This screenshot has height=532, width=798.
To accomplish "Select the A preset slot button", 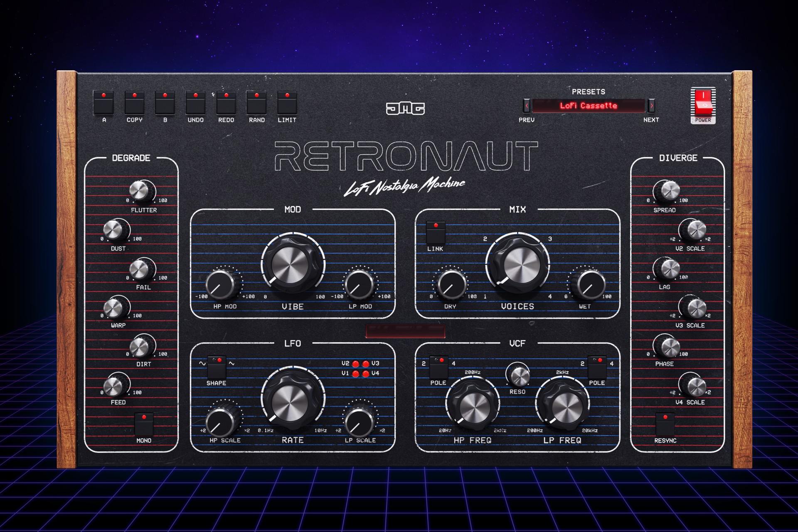I will [103, 103].
